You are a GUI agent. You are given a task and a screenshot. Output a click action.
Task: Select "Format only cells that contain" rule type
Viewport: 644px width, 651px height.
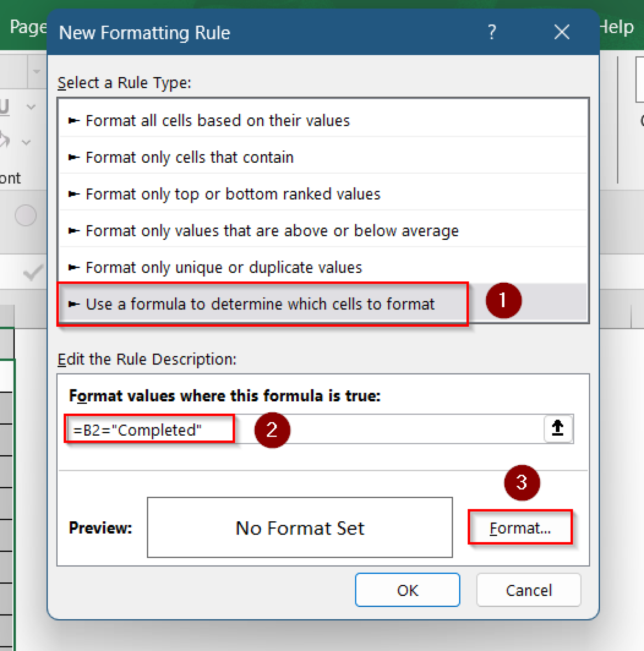[189, 157]
